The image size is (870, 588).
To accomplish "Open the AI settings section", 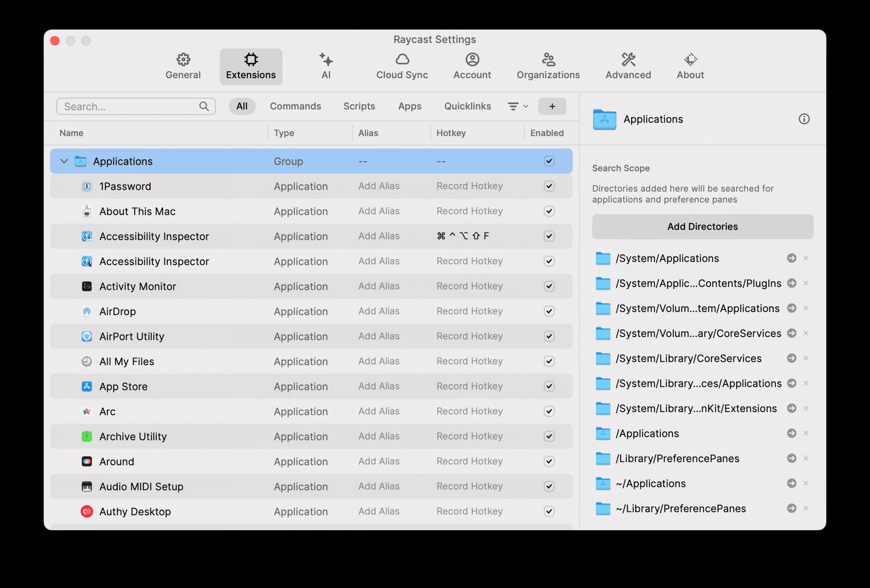I will (x=326, y=66).
